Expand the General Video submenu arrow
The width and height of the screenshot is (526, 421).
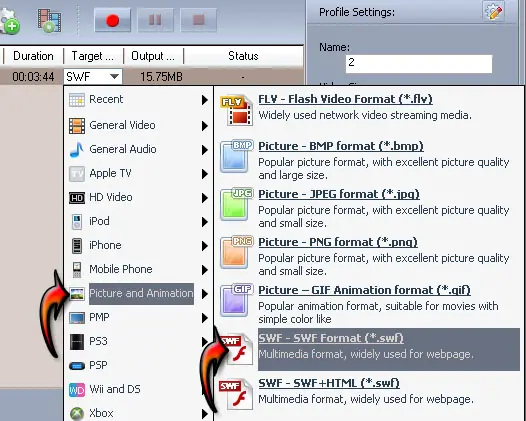coord(205,126)
